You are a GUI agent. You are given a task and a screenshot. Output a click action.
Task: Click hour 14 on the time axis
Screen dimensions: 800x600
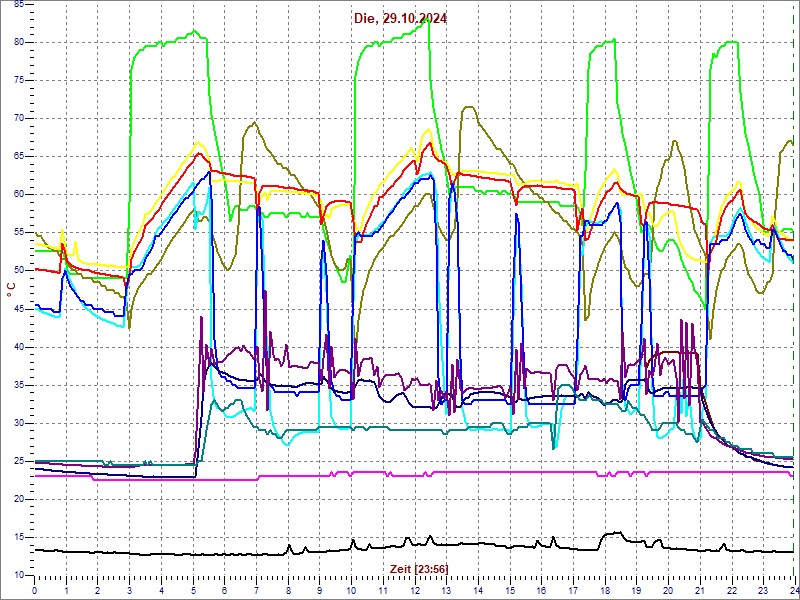tap(478, 590)
